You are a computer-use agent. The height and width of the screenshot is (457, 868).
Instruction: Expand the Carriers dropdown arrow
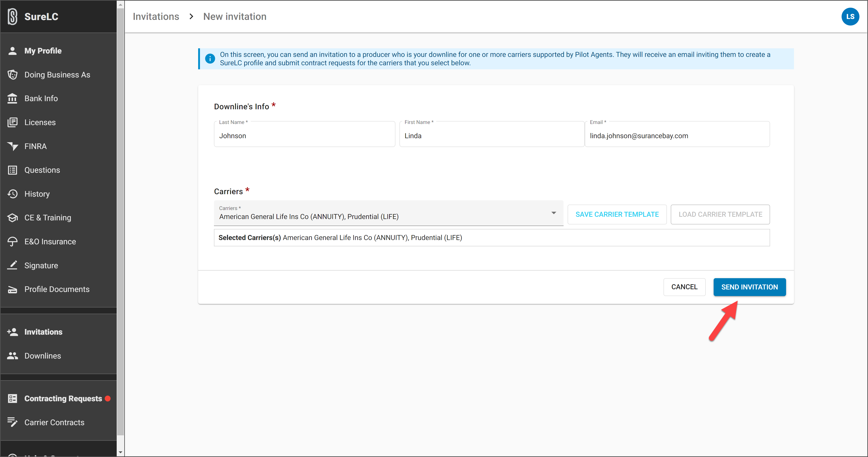tap(553, 213)
